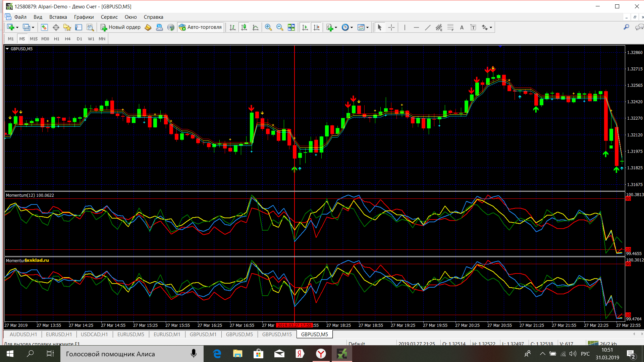The width and height of the screenshot is (644, 362).
Task: Open the indicators list dropdown
Action: (x=336, y=27)
